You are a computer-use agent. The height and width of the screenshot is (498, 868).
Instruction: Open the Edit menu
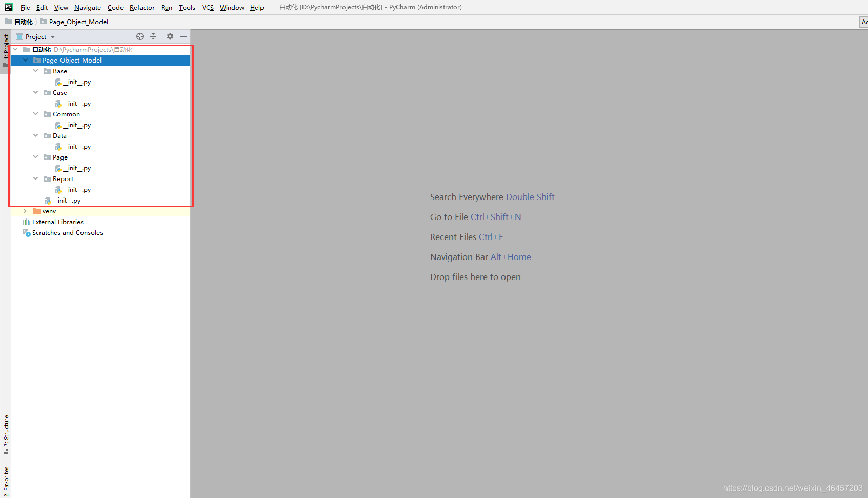pos(42,7)
